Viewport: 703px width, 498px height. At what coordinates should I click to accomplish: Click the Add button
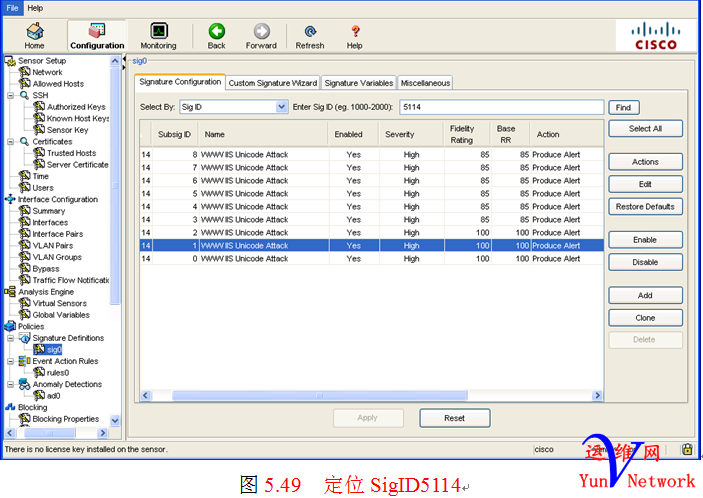point(645,295)
